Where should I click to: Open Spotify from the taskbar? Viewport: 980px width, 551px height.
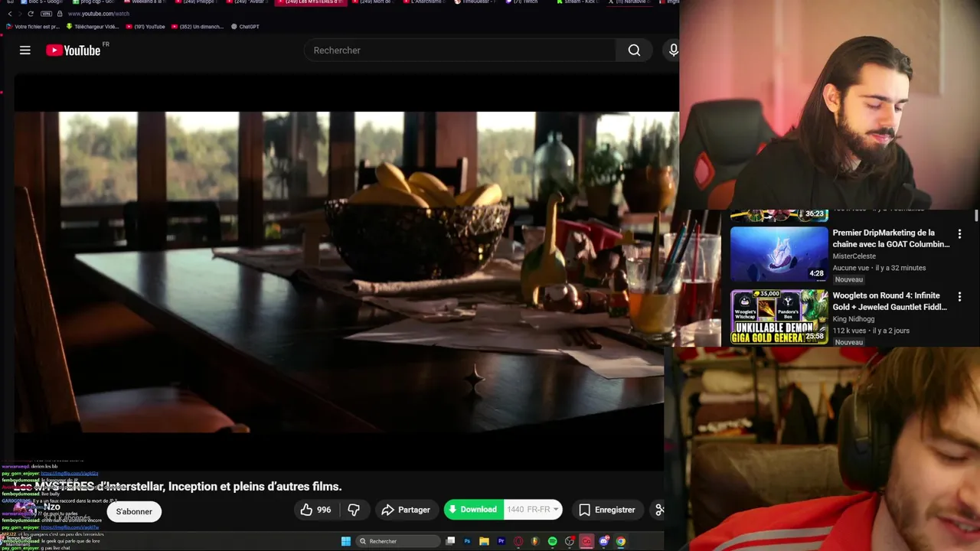[x=552, y=541]
